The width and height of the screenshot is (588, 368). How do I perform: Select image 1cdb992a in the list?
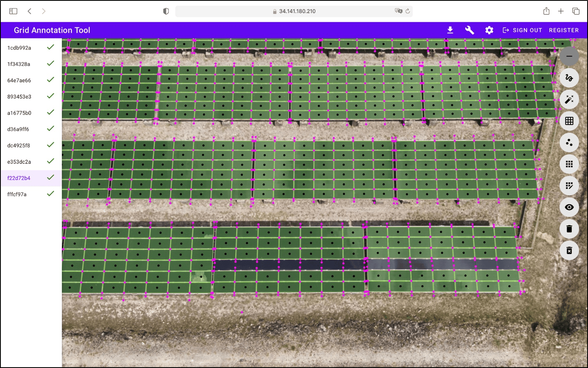coord(19,48)
